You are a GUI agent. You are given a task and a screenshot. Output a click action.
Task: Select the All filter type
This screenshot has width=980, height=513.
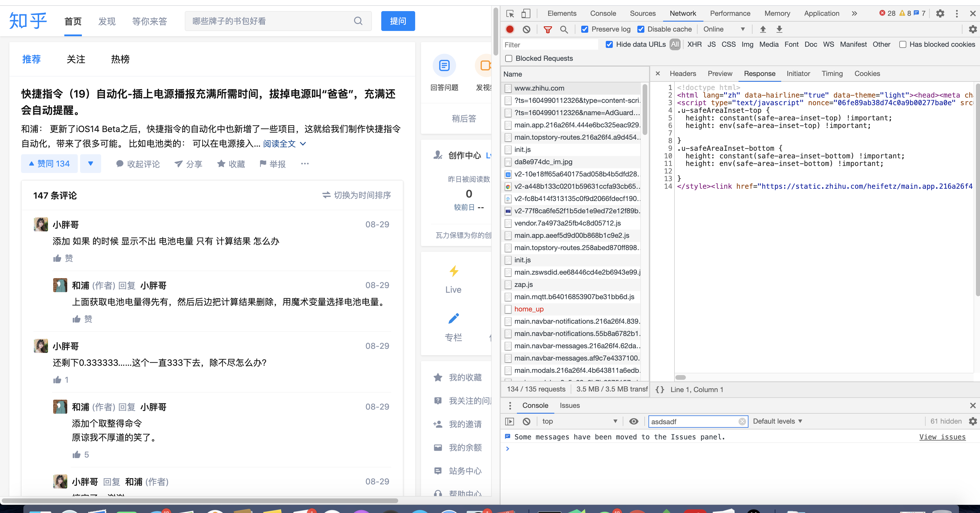675,44
